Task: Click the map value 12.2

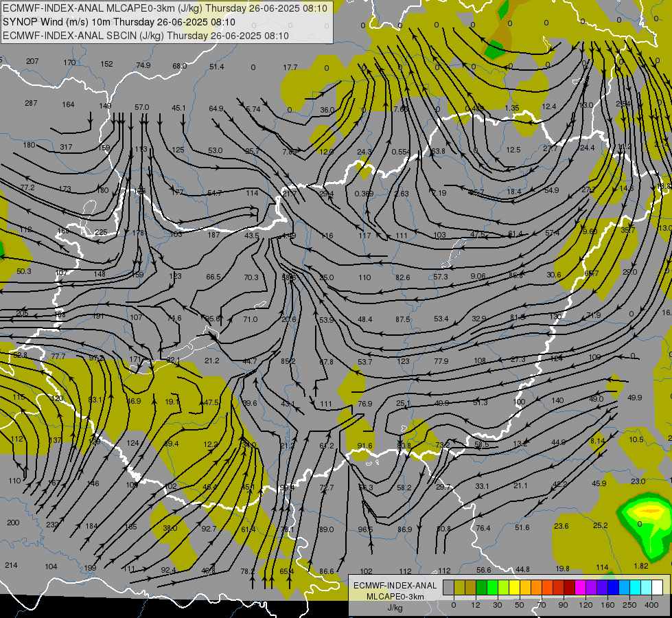Action: tap(211, 444)
